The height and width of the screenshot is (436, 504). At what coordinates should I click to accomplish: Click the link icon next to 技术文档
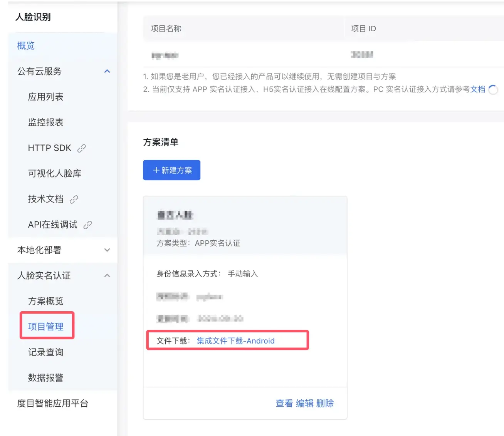pos(74,199)
